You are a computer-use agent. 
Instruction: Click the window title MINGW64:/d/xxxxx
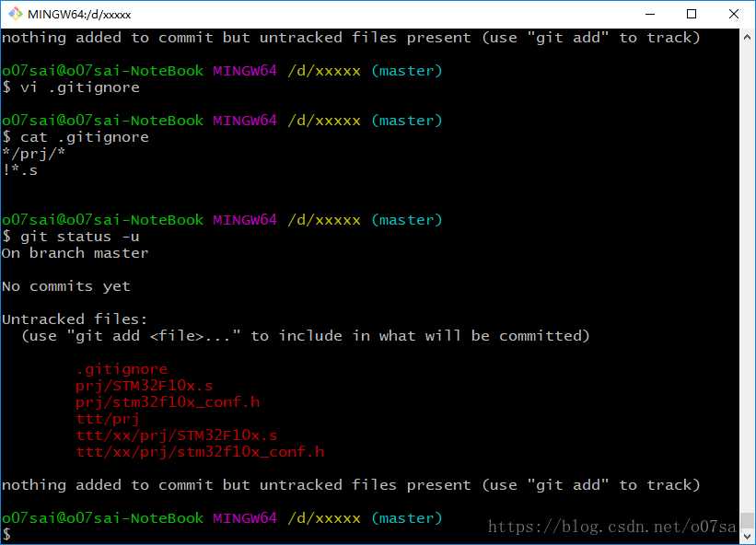(x=79, y=15)
